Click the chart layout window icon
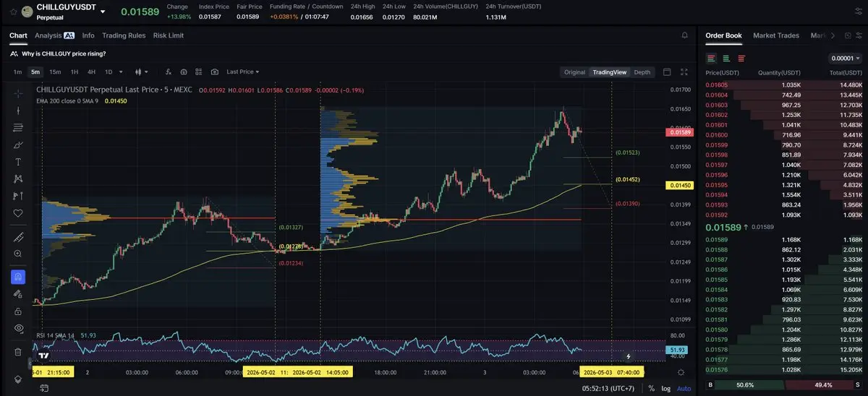868x396 pixels. click(667, 72)
